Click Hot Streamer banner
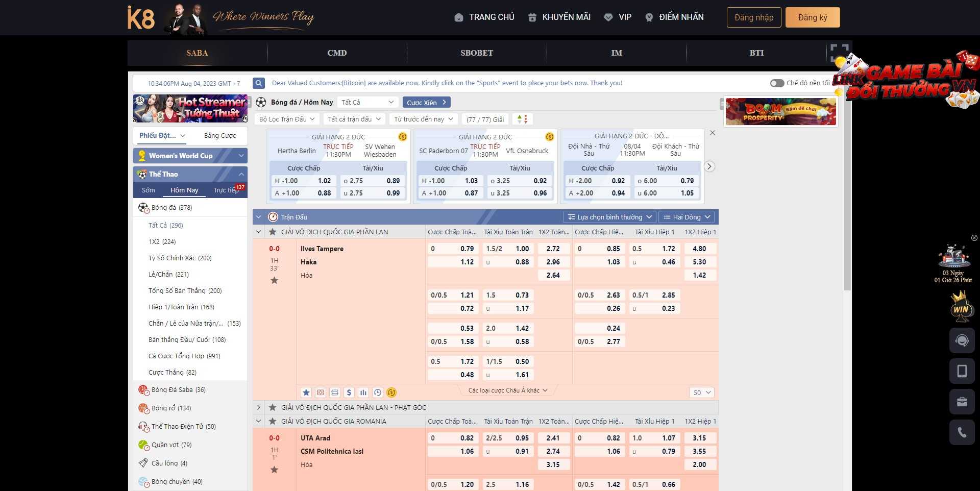 (190, 108)
